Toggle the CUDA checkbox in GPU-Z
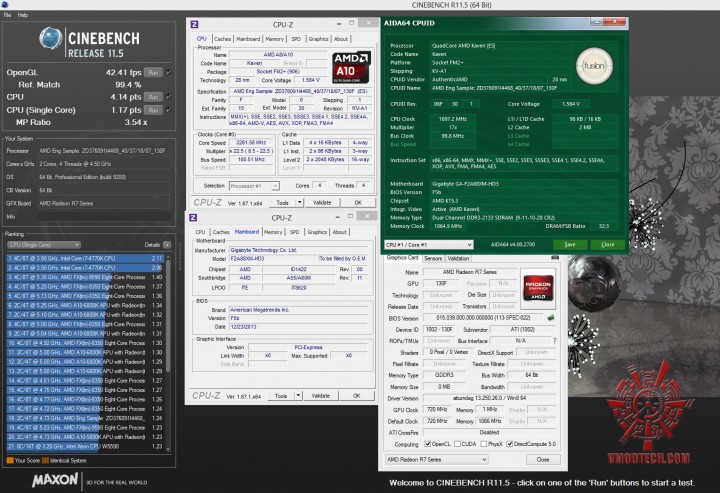 (457, 444)
